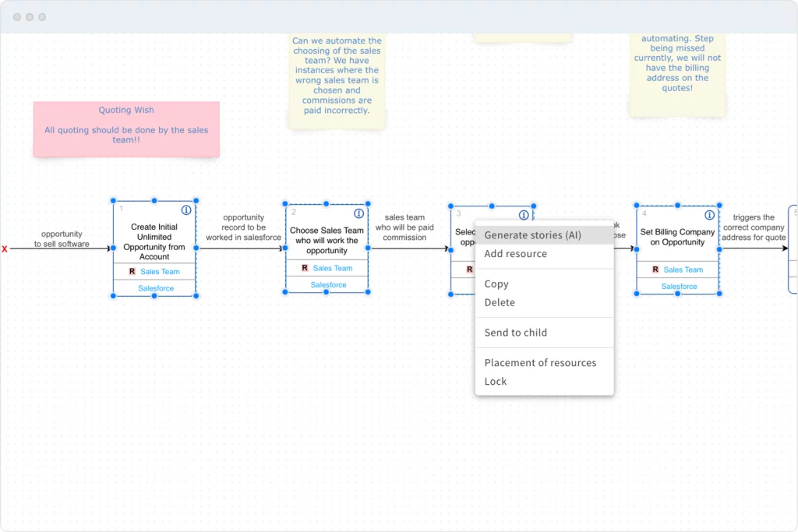The width and height of the screenshot is (798, 532).
Task: Select Lock from the context menu
Action: click(x=496, y=382)
